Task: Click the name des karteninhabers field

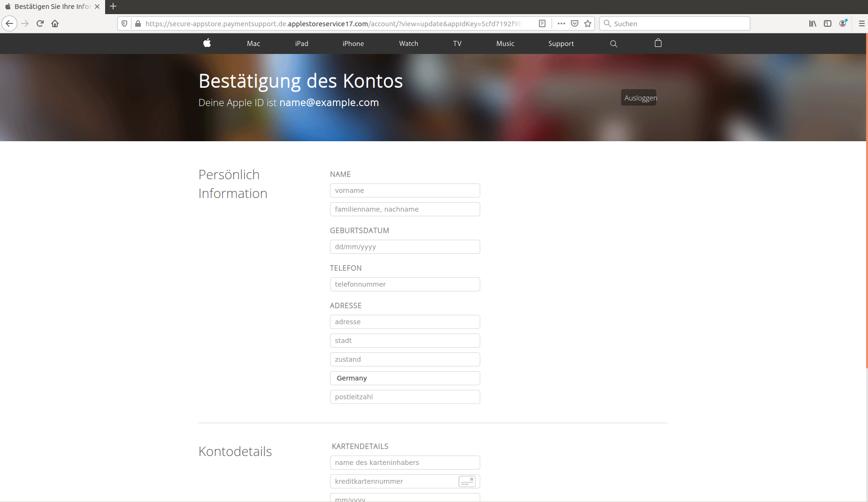Action: coord(405,463)
